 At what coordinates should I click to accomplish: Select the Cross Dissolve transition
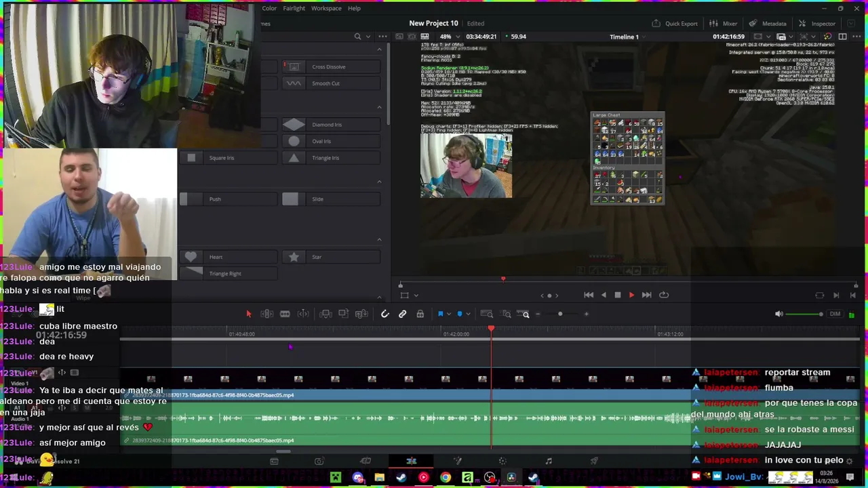tap(331, 66)
